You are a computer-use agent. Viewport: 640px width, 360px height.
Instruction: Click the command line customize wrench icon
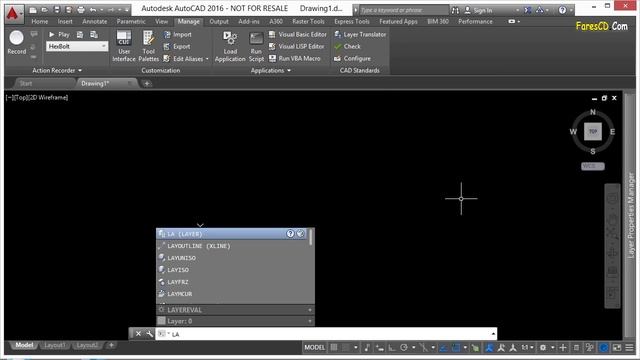tap(149, 334)
